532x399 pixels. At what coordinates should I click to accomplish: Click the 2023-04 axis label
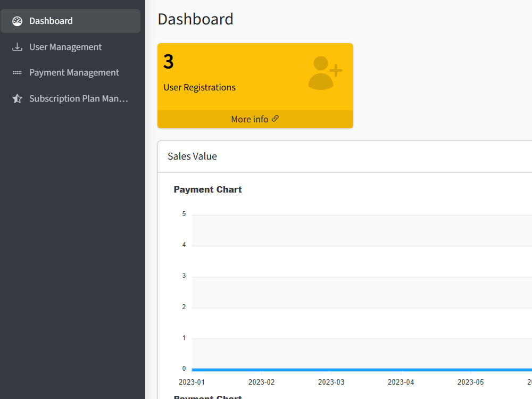click(401, 382)
